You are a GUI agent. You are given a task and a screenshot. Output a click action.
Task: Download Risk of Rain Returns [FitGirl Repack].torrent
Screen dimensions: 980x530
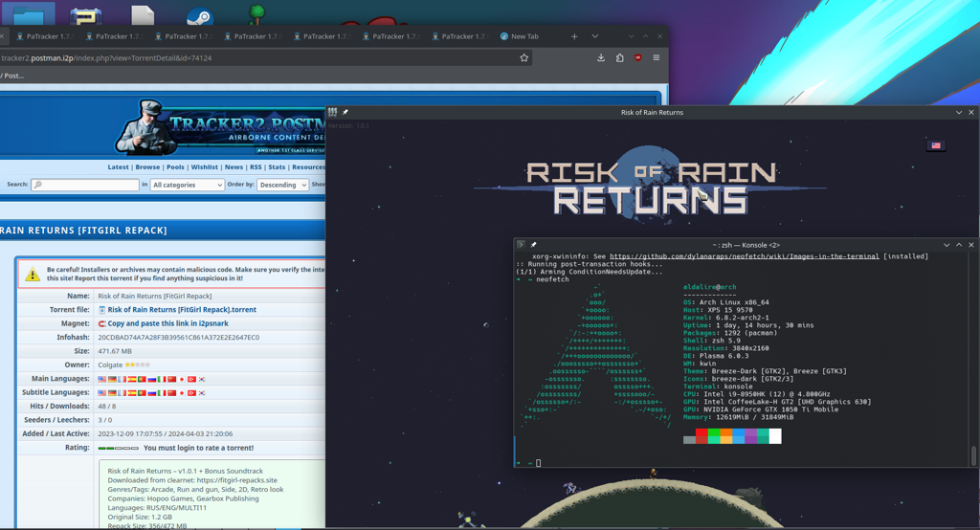(x=182, y=309)
